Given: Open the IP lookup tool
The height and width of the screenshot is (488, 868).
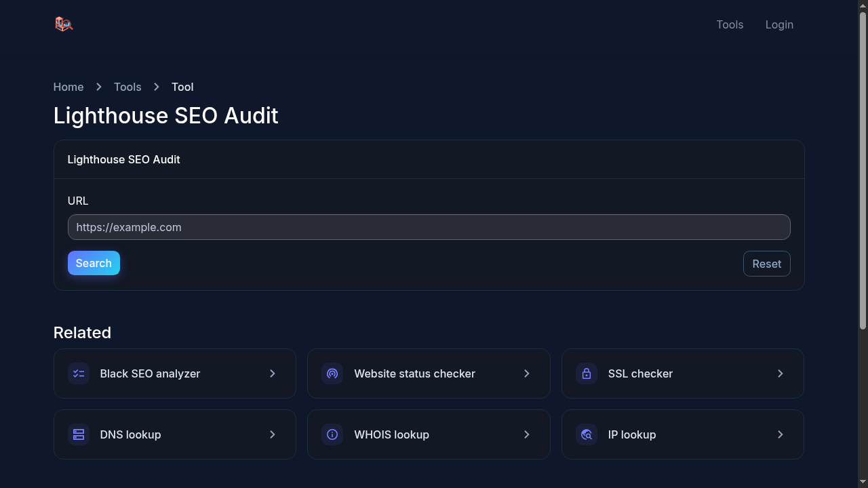Looking at the screenshot, I should (x=683, y=434).
